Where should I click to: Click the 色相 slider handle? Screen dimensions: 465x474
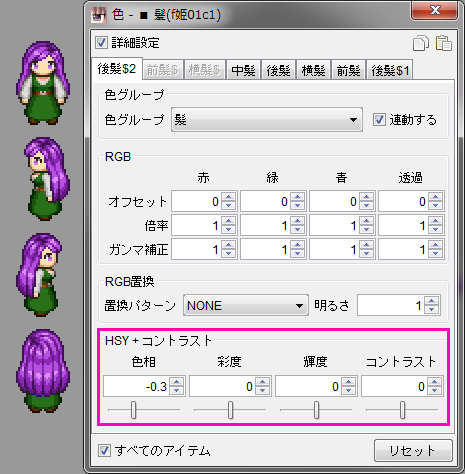(133, 410)
